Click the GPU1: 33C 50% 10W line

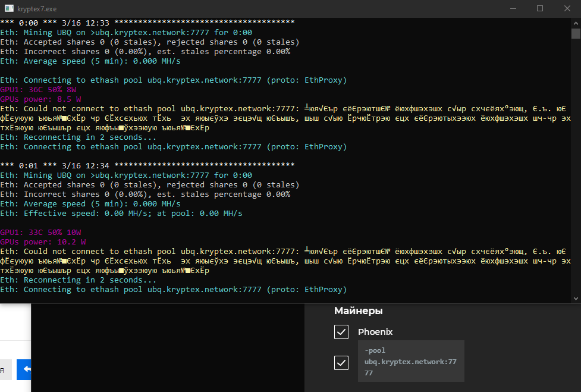41,233
